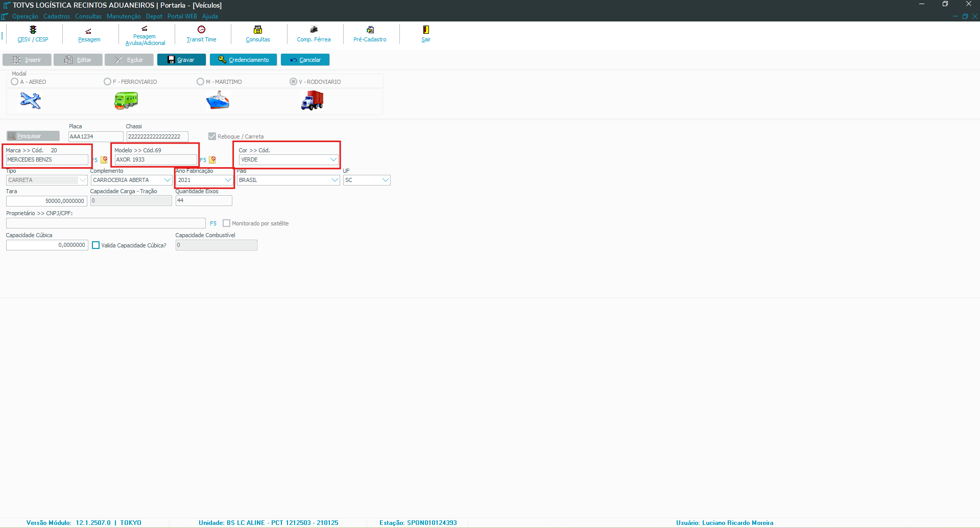Image resolution: width=980 pixels, height=528 pixels.
Task: Click the Sair exit door icon
Action: click(426, 30)
